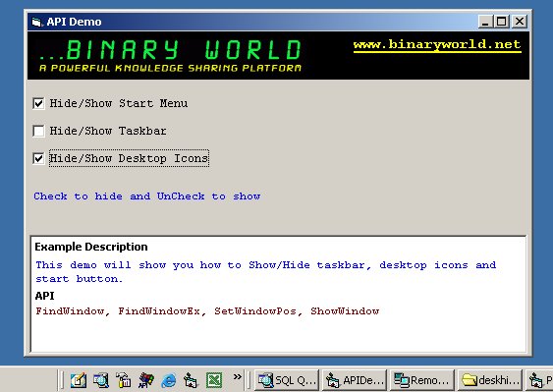Check the Hide/Show Start Menu checkbox
The image size is (553, 392).
38,103
